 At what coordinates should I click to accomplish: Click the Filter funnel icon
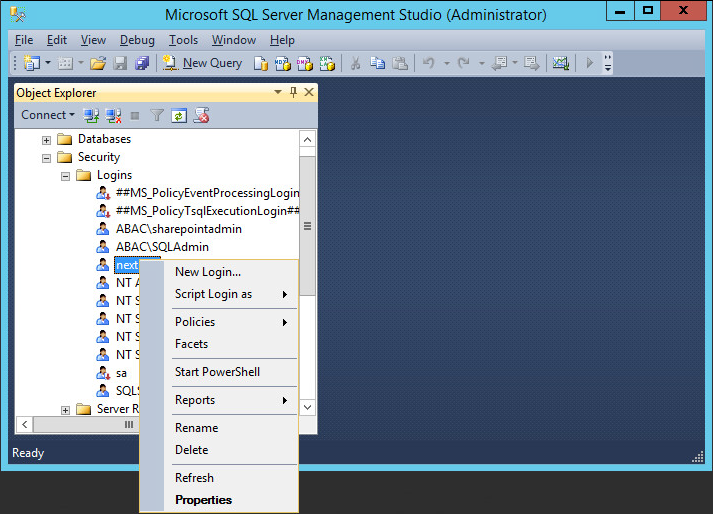pos(157,115)
